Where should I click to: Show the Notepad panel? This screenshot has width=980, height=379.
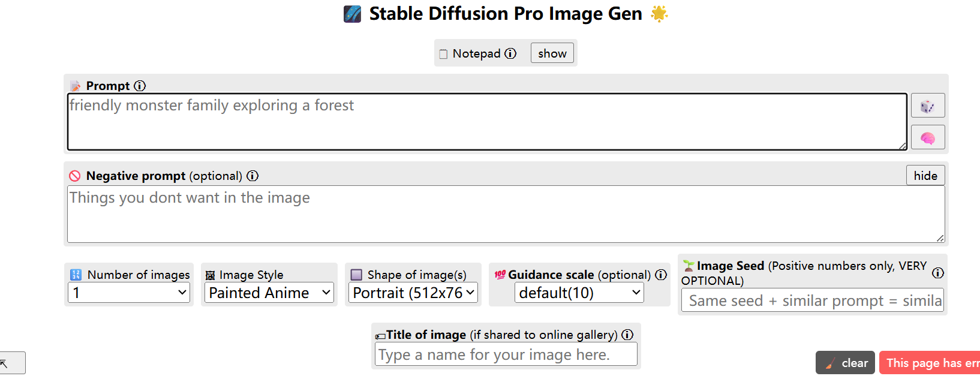pyautogui.click(x=552, y=53)
